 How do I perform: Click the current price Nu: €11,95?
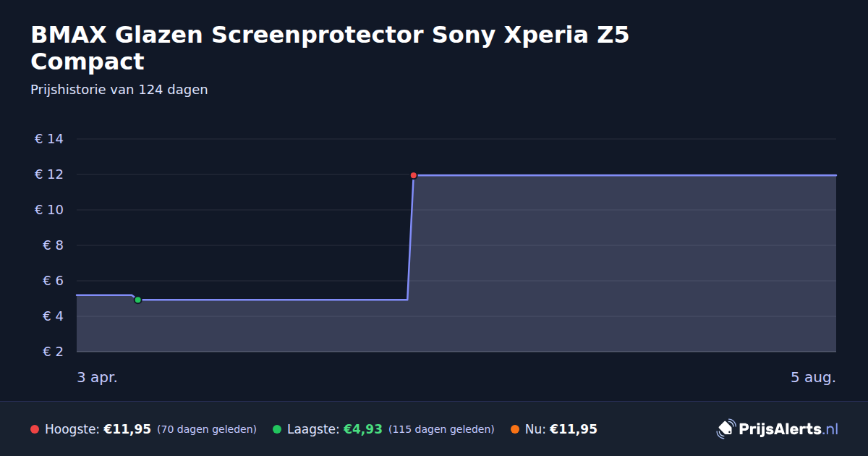point(561,429)
